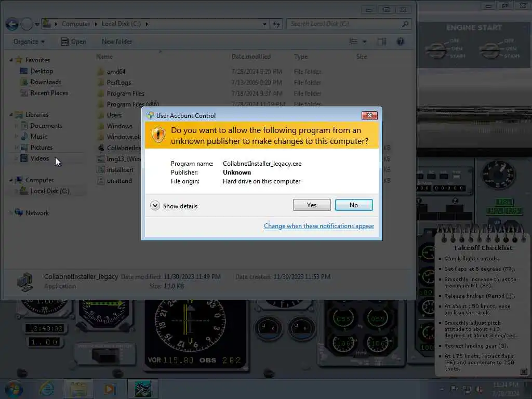Click the Open toolbar button

74,42
